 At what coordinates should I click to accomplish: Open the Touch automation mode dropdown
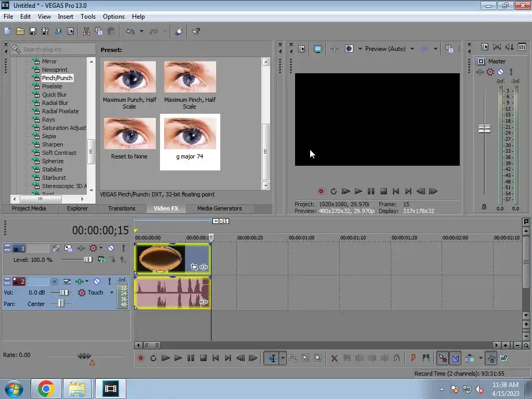[x=112, y=292]
